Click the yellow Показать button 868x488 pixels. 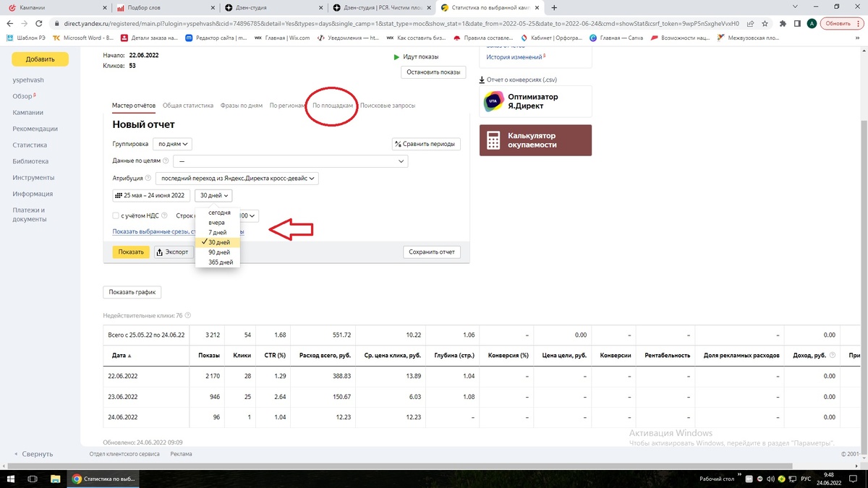(x=131, y=252)
